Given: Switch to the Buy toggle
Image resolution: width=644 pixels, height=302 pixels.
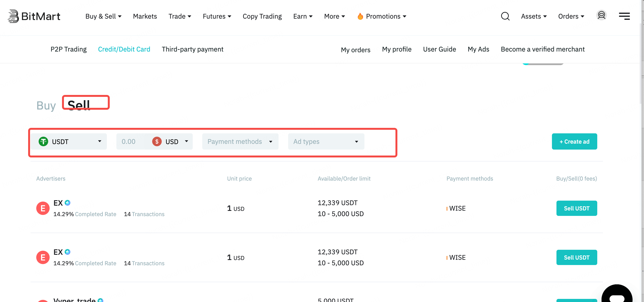Looking at the screenshot, I should (46, 105).
